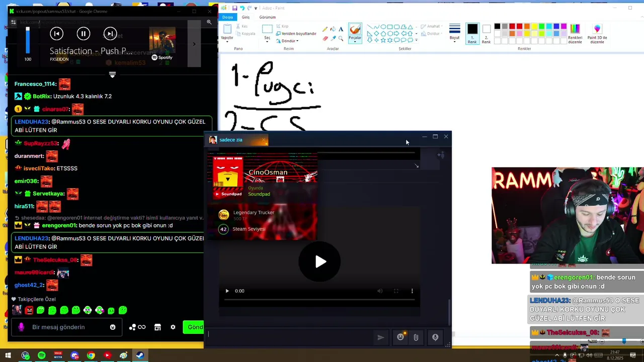Click the Bir mesaj gönderin input field
The height and width of the screenshot is (362, 644).
click(67, 327)
